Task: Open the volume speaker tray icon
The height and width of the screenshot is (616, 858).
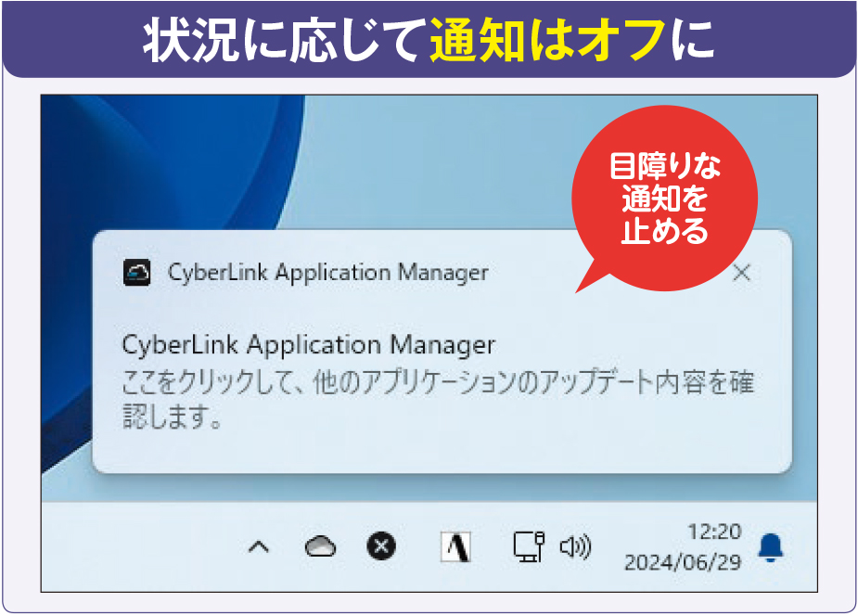Action: [576, 546]
